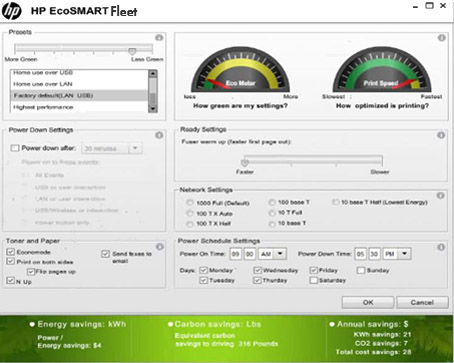Viewport: 454px width, 363px height.
Task: Select 100 base T network option
Action: pos(272,202)
